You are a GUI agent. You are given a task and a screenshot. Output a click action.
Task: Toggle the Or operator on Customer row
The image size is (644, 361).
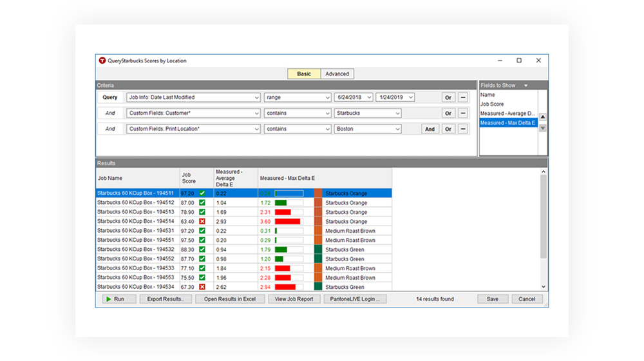[x=448, y=113]
